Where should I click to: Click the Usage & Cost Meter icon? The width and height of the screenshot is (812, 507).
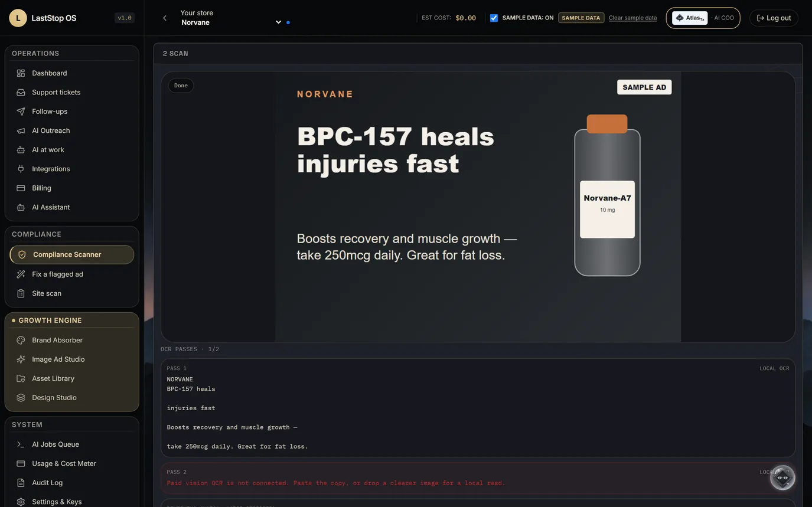pyautogui.click(x=21, y=463)
